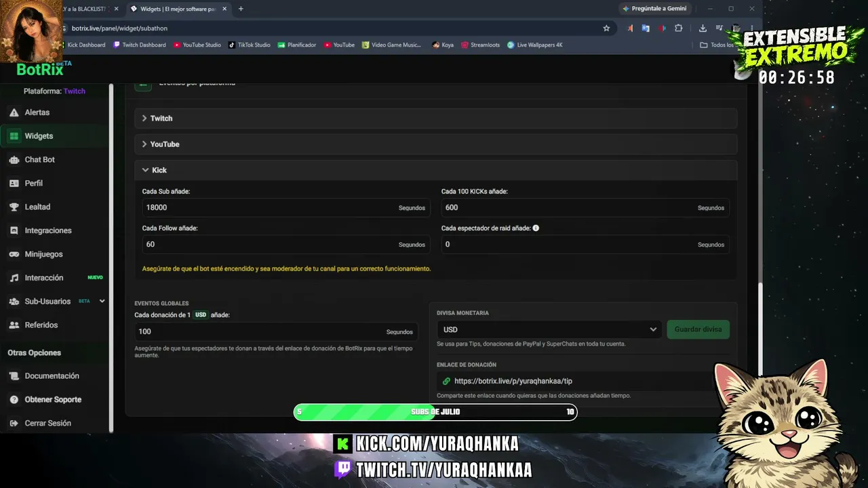
Task: Open Interacción using the music note icon
Action: tap(14, 278)
